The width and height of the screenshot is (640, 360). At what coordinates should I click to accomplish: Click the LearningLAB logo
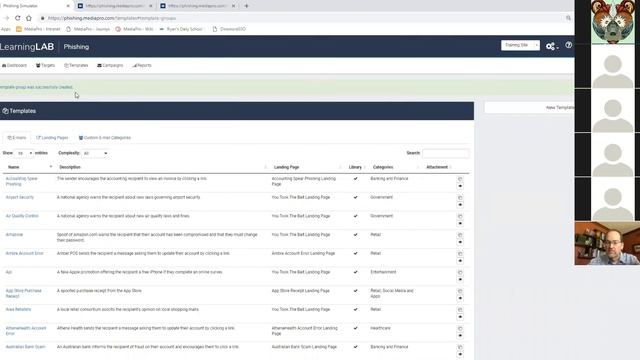[x=27, y=47]
